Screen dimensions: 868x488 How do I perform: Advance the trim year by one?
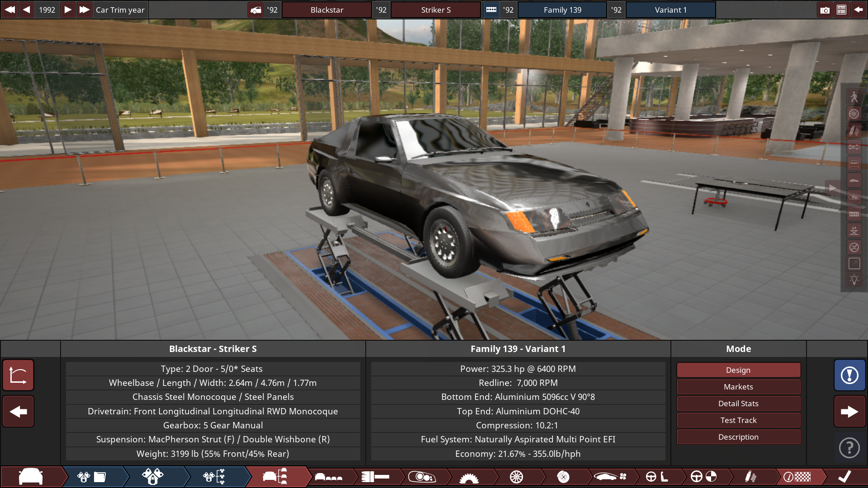point(67,9)
